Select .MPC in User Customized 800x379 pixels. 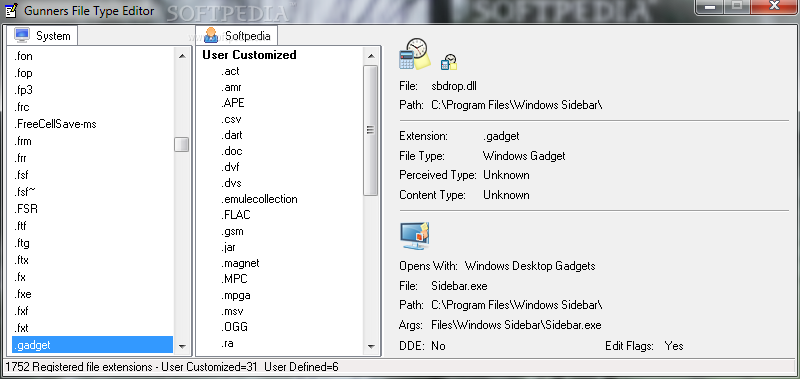click(234, 279)
